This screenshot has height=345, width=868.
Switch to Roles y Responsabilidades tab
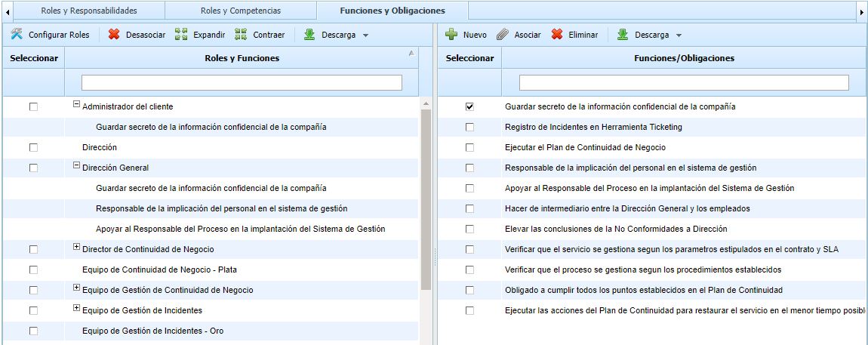88,11
